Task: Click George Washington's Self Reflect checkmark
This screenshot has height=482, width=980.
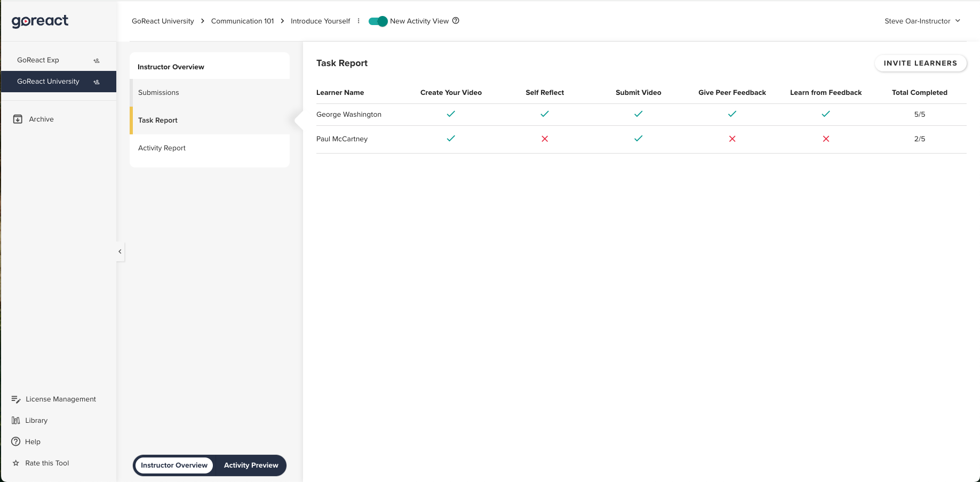Action: pos(545,114)
